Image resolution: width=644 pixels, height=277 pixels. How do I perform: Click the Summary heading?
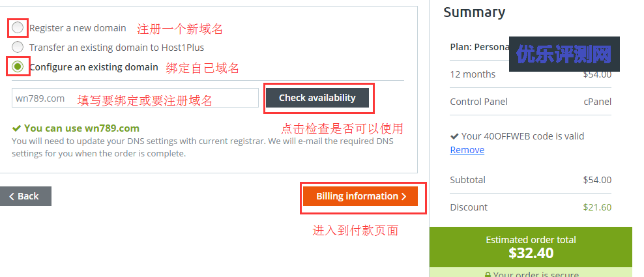pyautogui.click(x=474, y=12)
